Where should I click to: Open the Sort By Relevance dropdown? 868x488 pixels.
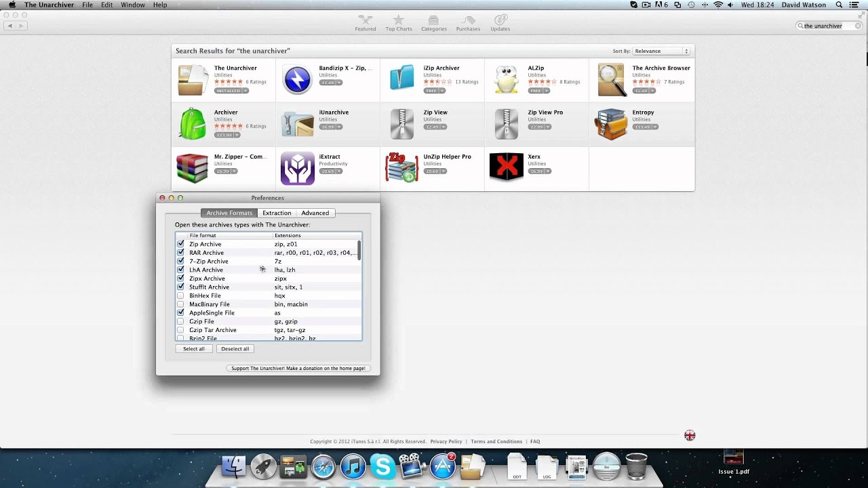click(x=661, y=51)
